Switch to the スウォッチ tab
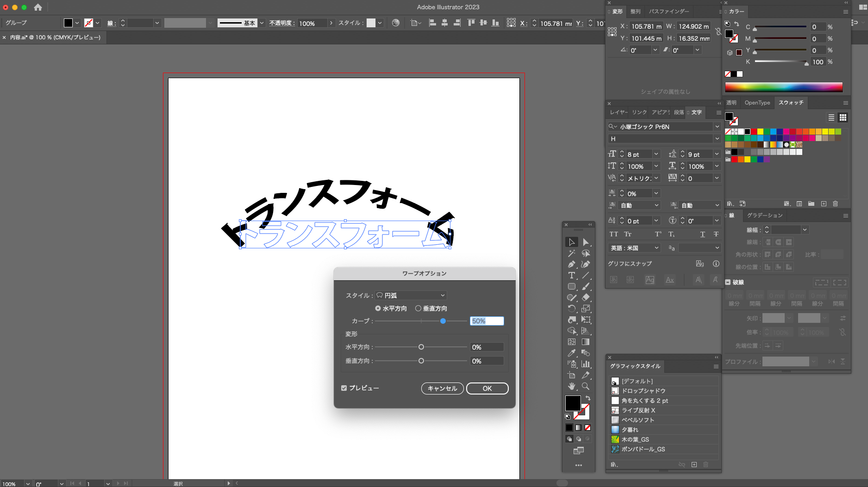 click(791, 103)
